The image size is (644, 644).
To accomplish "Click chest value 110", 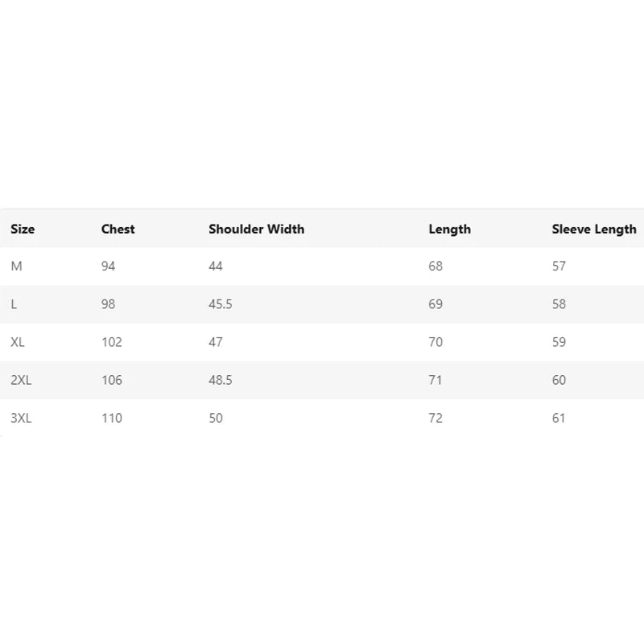I will point(112,418).
